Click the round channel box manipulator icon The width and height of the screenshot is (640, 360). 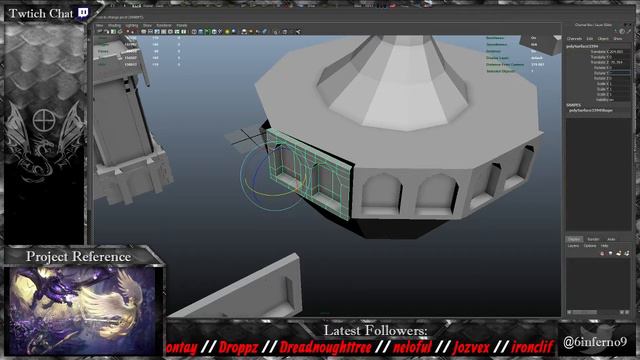pos(622,31)
